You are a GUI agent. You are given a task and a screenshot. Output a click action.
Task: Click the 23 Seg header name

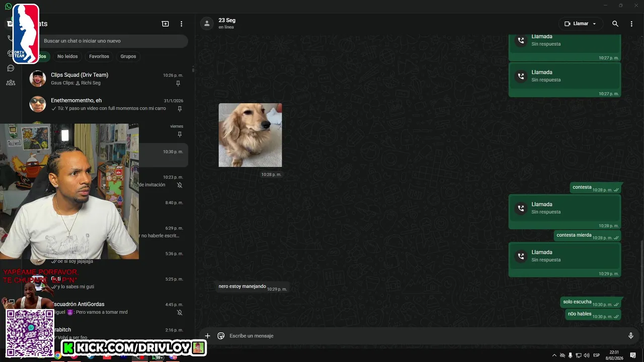pyautogui.click(x=227, y=21)
